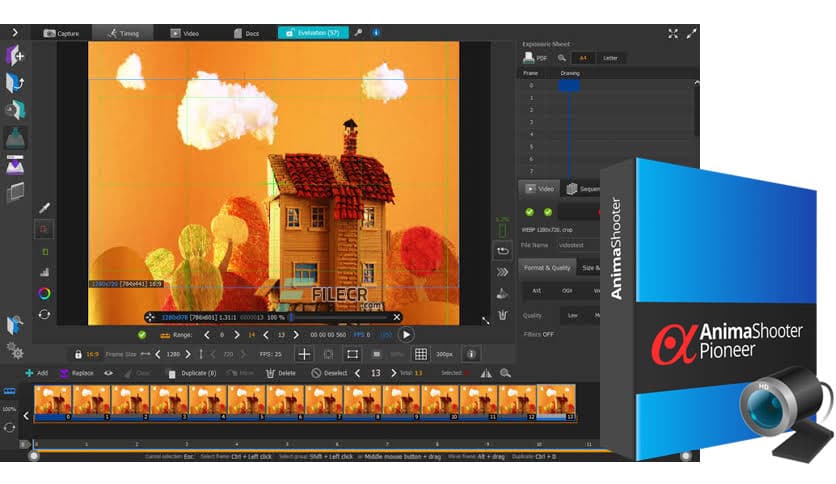
Task: Open the Docs tab
Action: (246, 33)
